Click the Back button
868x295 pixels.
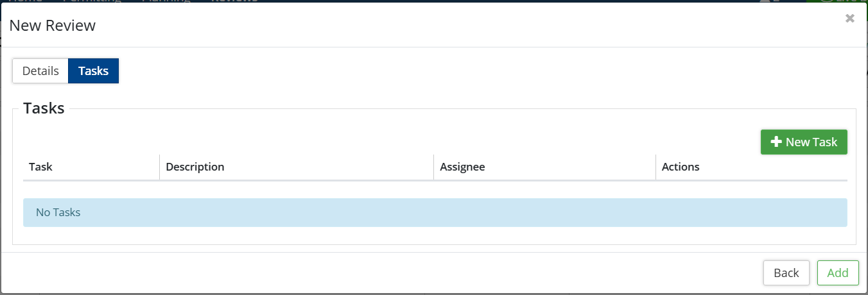(x=786, y=273)
